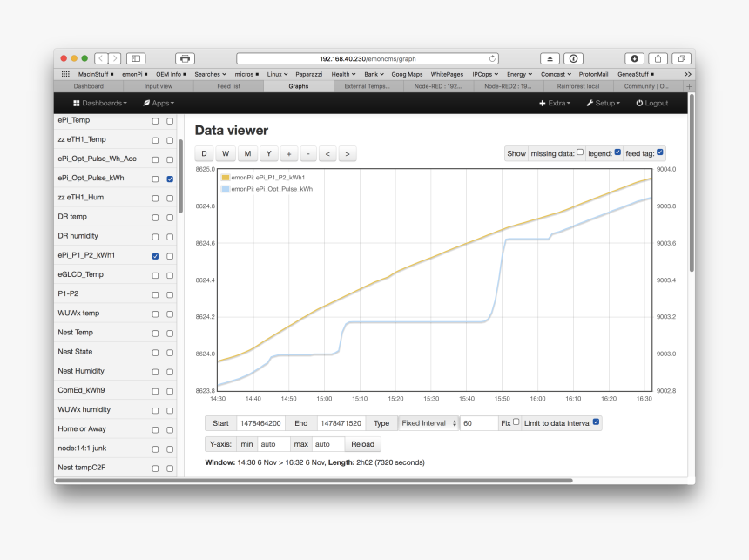Viewport: 749px width, 560px height.
Task: Show all tabs overview icon
Action: [682, 58]
